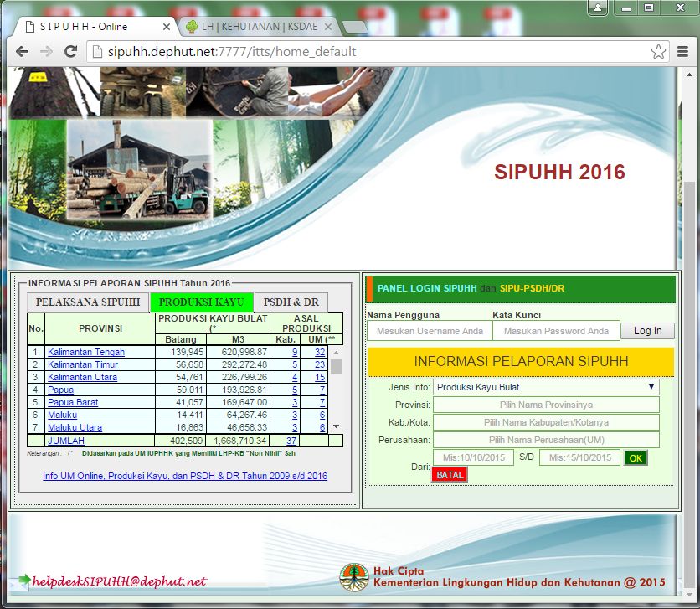Expand the Jenis Info dropdown
700x609 pixels.
546,387
